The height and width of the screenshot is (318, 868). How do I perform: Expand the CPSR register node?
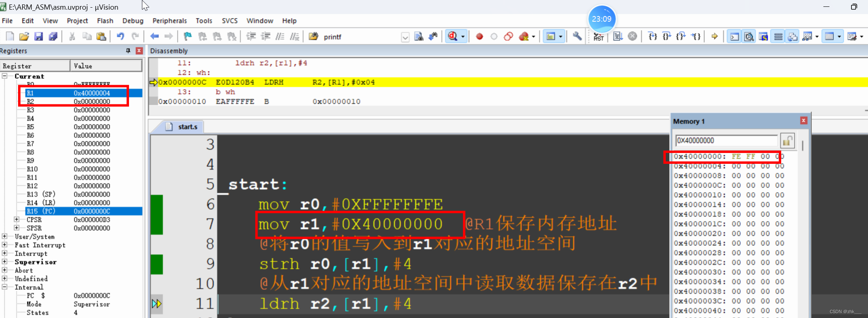click(16, 219)
